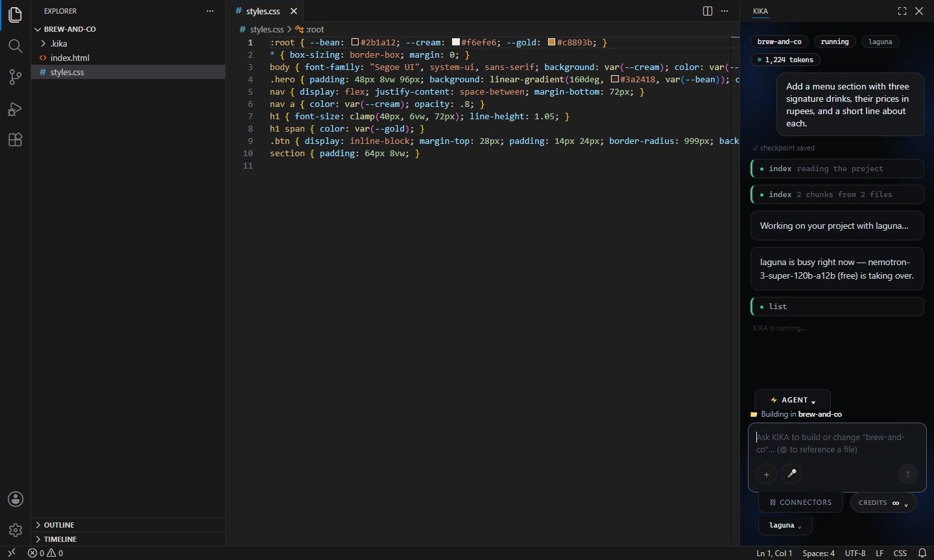The width and height of the screenshot is (934, 560).
Task: Click the running status chip
Action: pos(835,41)
